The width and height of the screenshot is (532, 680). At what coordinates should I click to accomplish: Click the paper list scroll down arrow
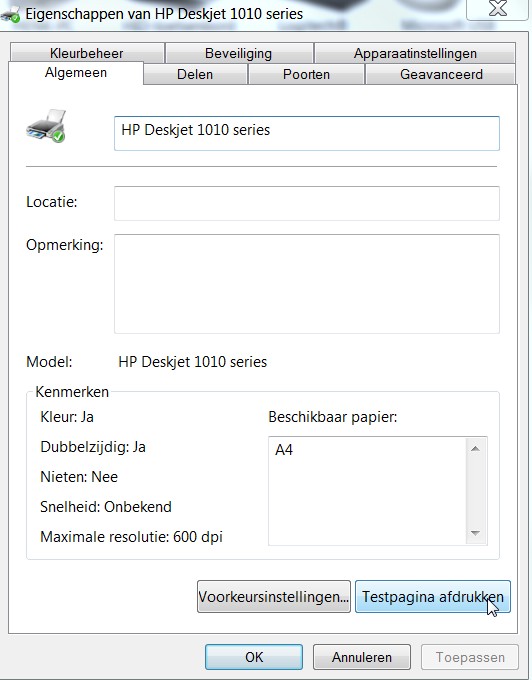[x=475, y=533]
